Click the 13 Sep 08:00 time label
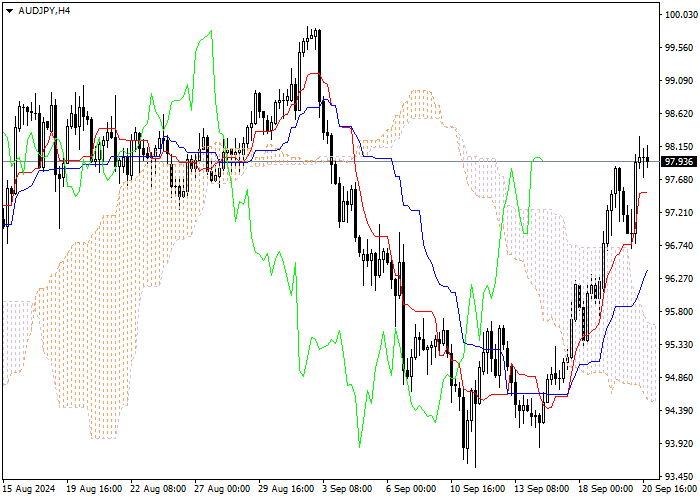Image resolution: width=700 pixels, height=500 pixels. (542, 489)
